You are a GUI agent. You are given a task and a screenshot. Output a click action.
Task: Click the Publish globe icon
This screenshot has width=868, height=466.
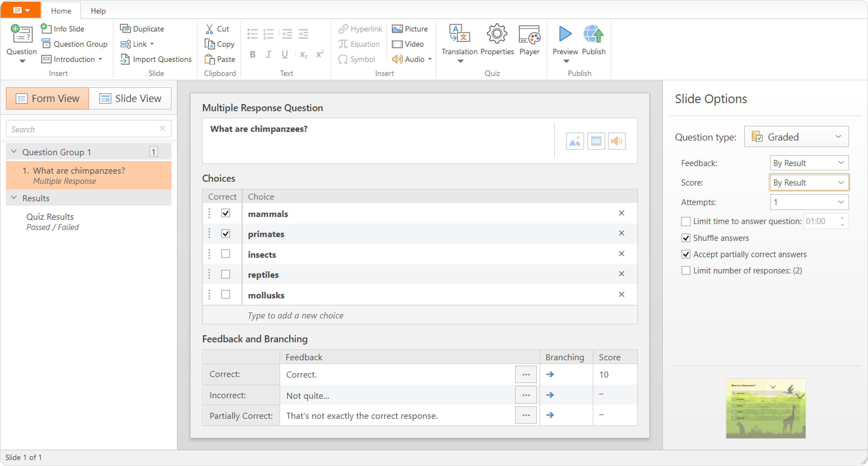pos(593,34)
